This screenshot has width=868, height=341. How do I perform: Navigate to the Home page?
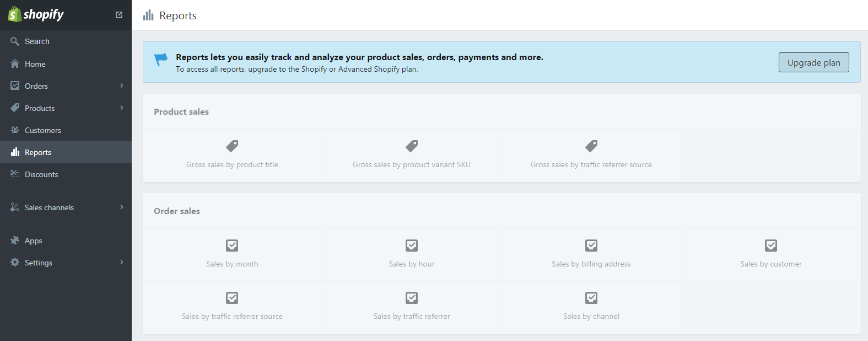[x=35, y=64]
